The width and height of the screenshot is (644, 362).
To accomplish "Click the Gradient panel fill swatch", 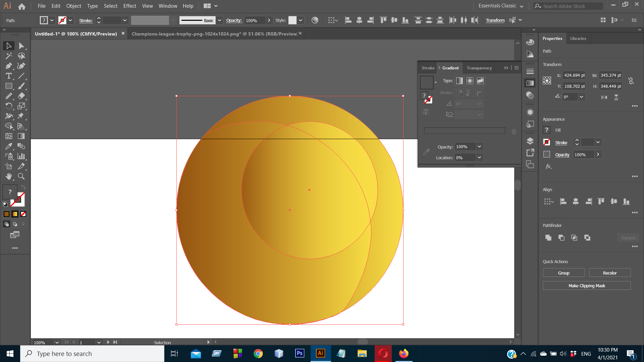I will point(427,82).
